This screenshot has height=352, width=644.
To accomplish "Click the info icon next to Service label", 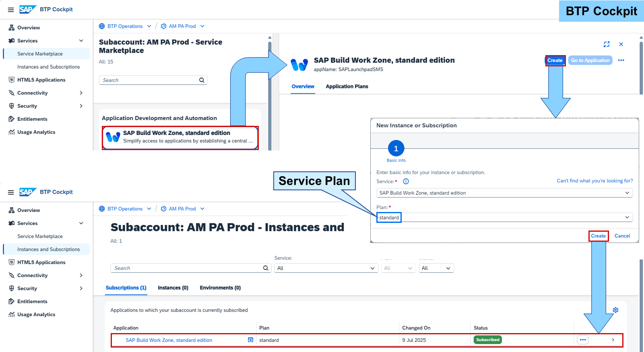I will 406,181.
